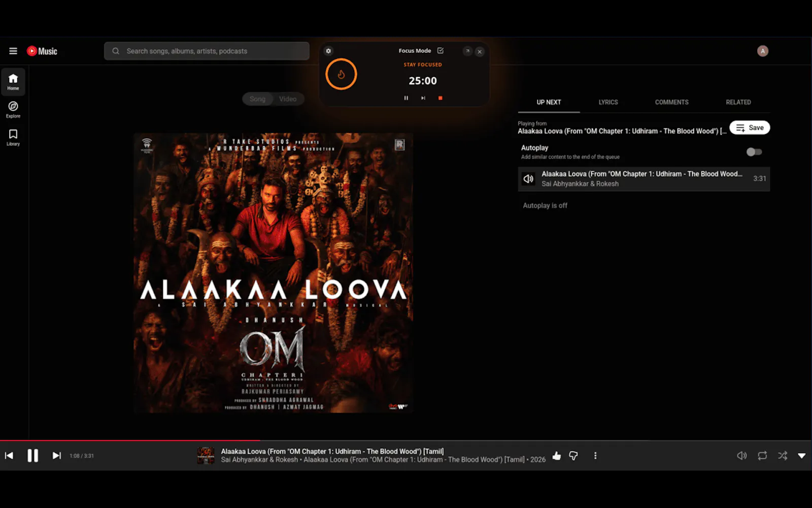Skip to next track
Viewport: 812px width, 508px height.
click(56, 456)
